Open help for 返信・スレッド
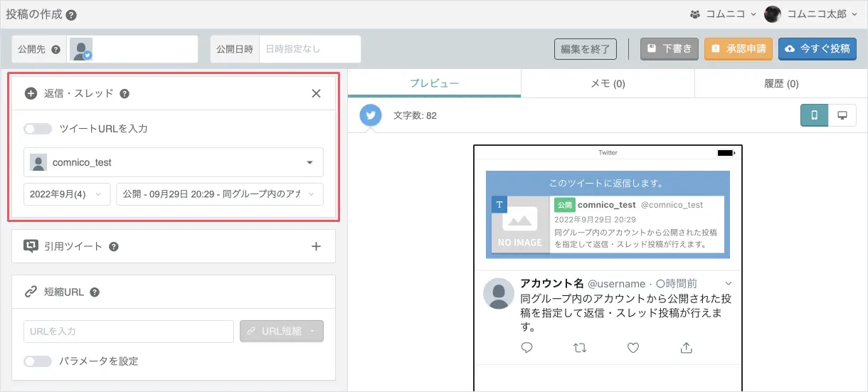Viewport: 868px width, 392px height. tap(125, 93)
